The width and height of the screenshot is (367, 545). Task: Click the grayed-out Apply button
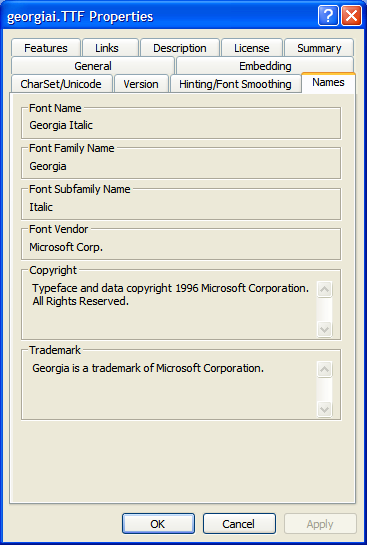coord(320,523)
